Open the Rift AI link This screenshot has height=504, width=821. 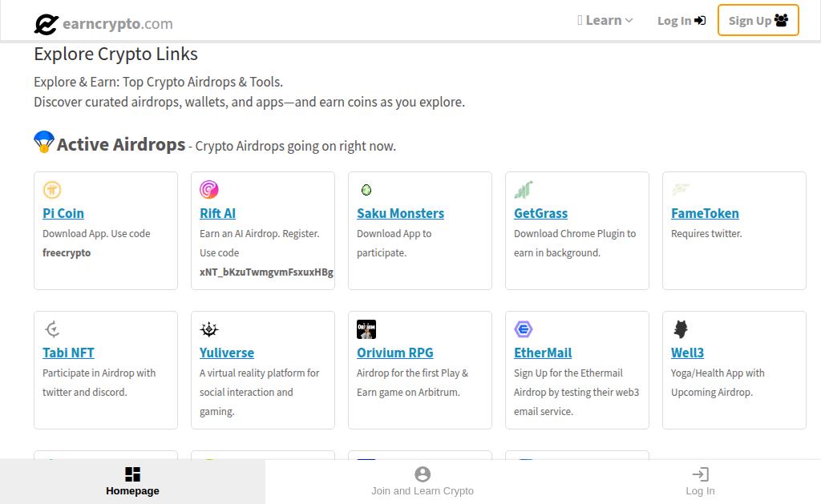[218, 213]
